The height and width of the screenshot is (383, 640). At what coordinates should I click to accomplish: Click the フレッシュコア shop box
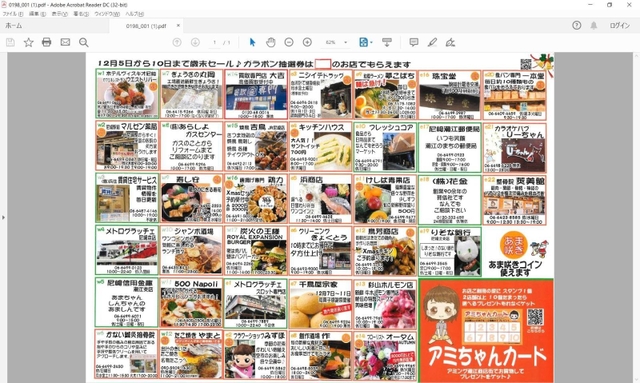385,147
